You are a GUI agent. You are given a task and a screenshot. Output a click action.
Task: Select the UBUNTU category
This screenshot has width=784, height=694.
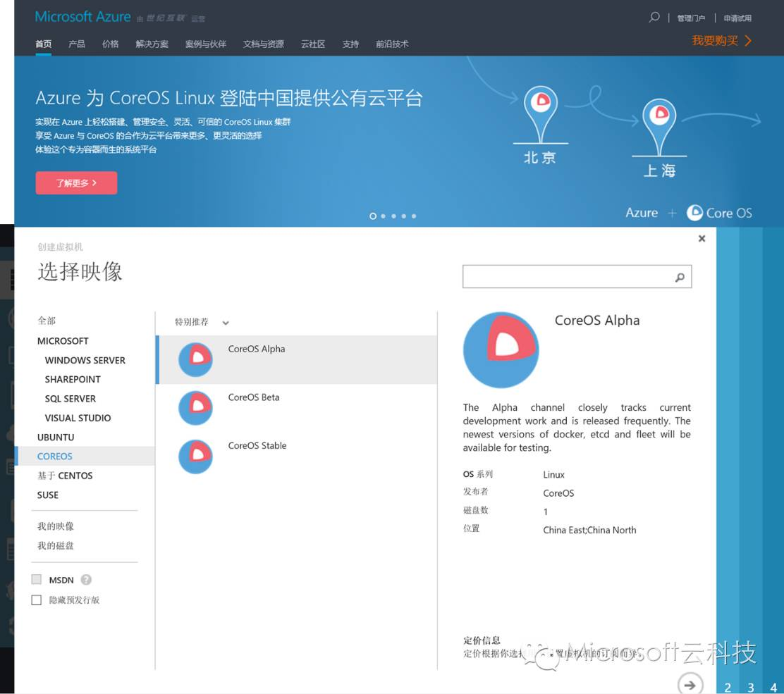[x=56, y=438]
